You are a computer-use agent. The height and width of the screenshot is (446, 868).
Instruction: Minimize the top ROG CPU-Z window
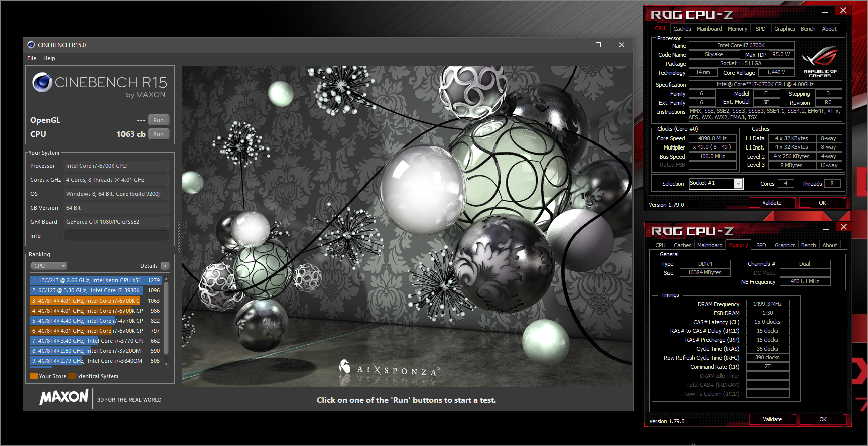point(825,12)
